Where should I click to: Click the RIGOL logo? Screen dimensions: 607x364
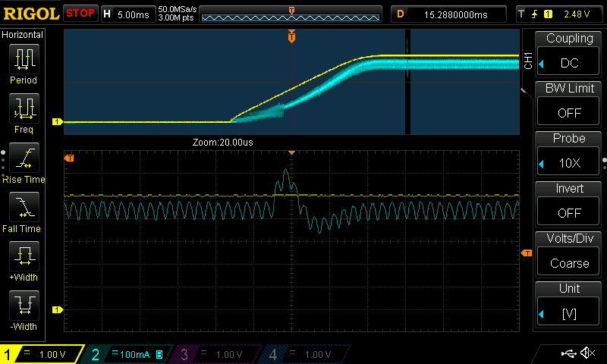pos(30,14)
